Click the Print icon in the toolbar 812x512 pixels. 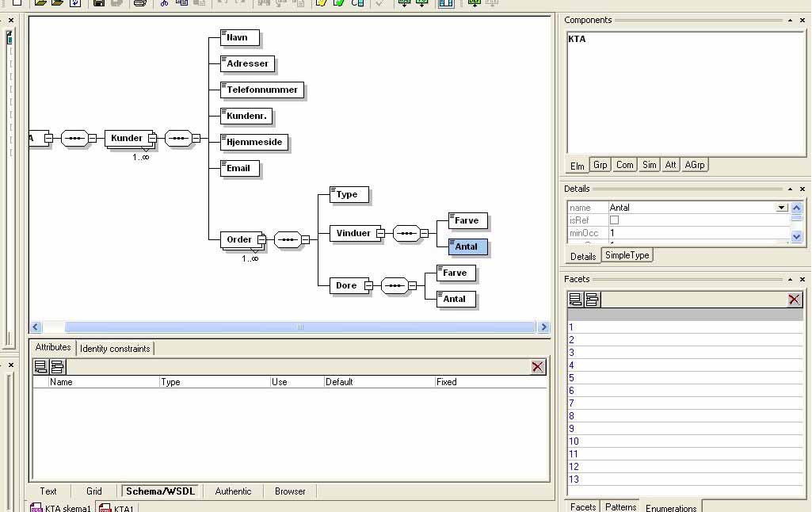(x=139, y=3)
